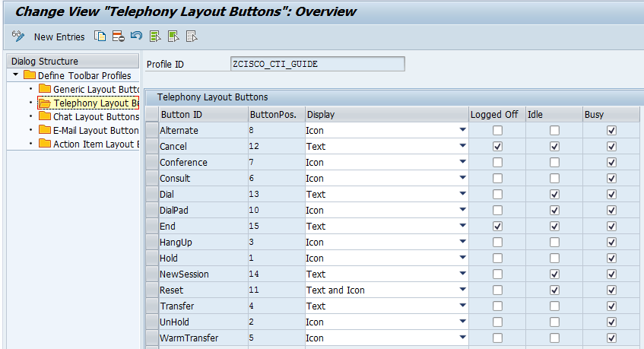
Task: Click the Select All toolbar icon
Action: [155, 36]
